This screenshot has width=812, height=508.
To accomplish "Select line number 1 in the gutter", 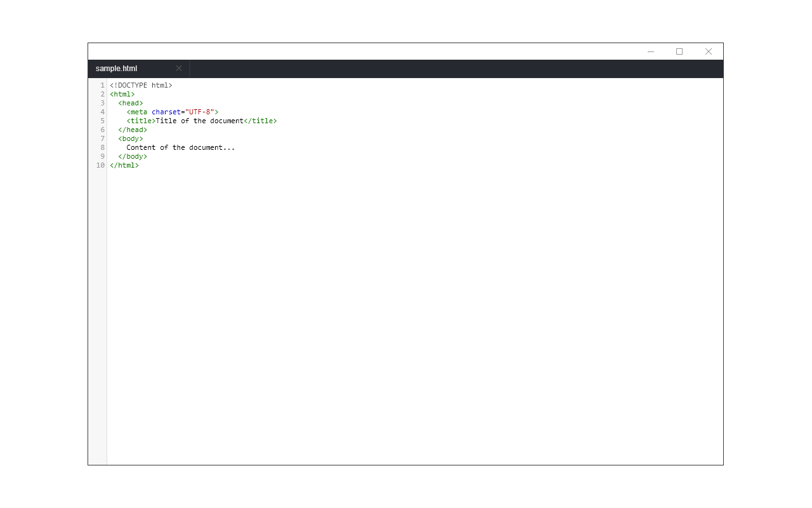I will point(101,84).
